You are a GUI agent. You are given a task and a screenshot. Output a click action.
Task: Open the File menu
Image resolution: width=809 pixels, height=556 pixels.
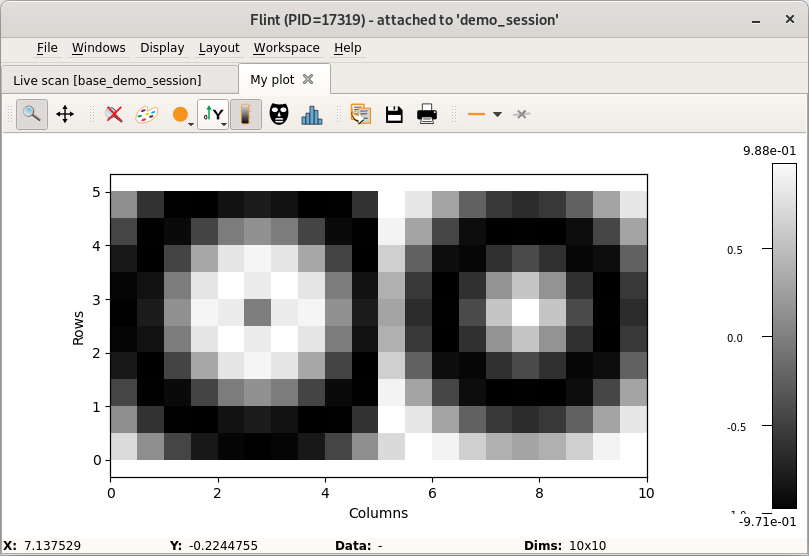47,48
